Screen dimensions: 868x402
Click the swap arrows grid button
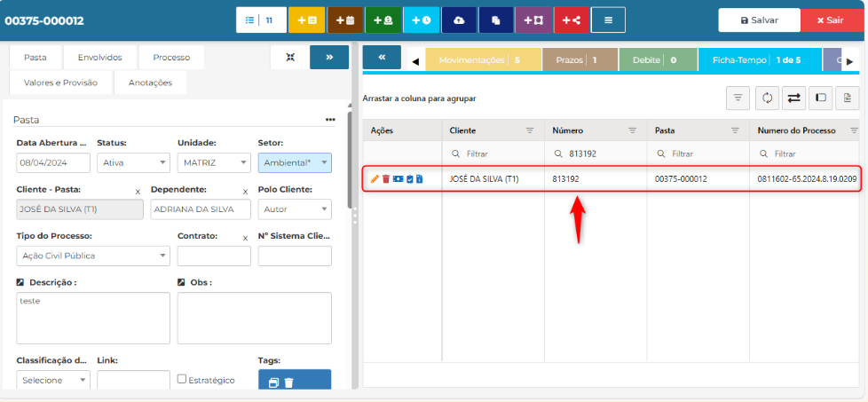point(793,98)
